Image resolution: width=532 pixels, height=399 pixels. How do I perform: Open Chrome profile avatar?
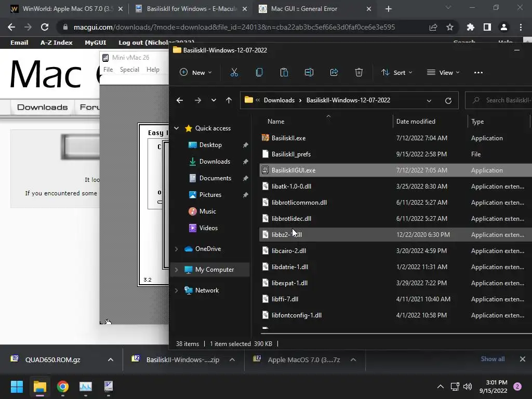coord(504,27)
